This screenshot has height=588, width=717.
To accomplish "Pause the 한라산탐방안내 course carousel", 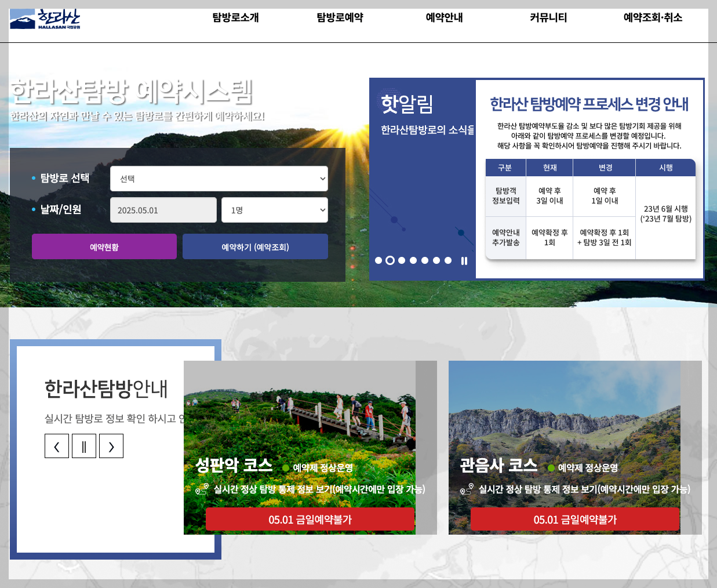I will pyautogui.click(x=84, y=445).
